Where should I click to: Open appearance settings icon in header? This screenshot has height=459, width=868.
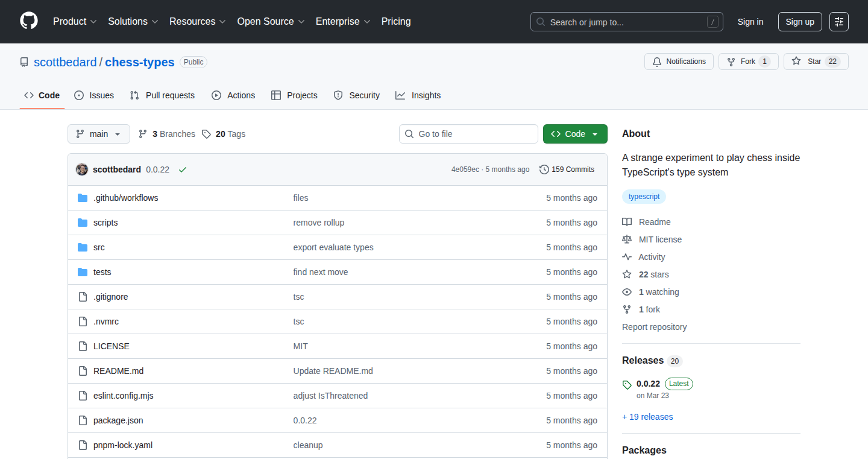click(x=839, y=22)
